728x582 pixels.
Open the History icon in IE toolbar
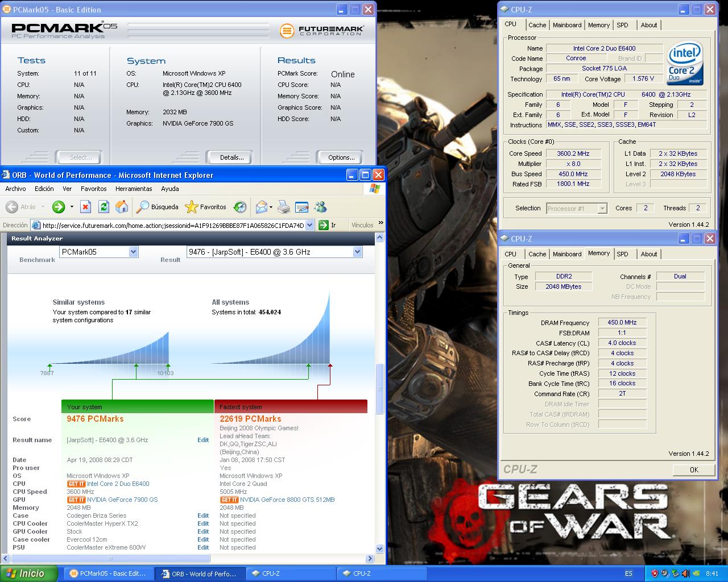point(240,207)
